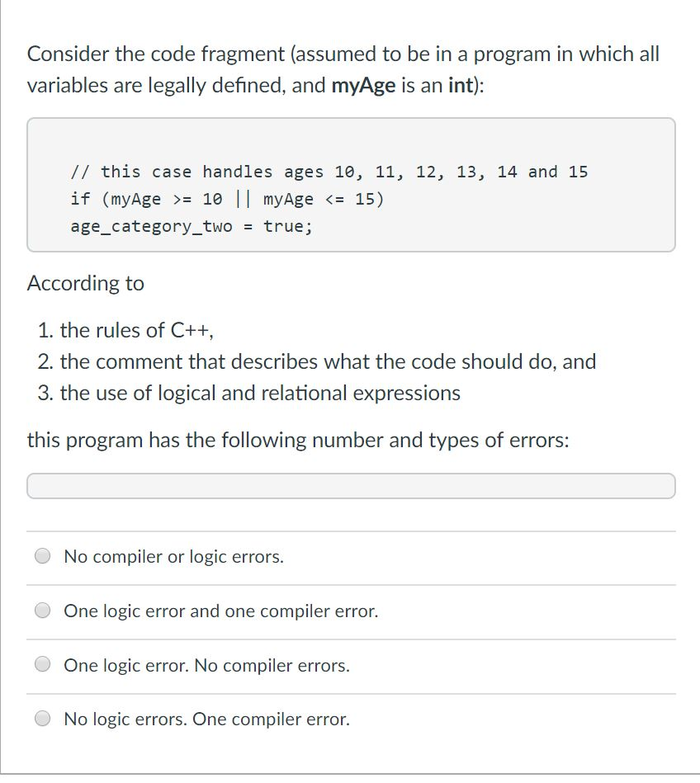
Task: Click the divider area below the last answer option
Action: tap(350, 751)
